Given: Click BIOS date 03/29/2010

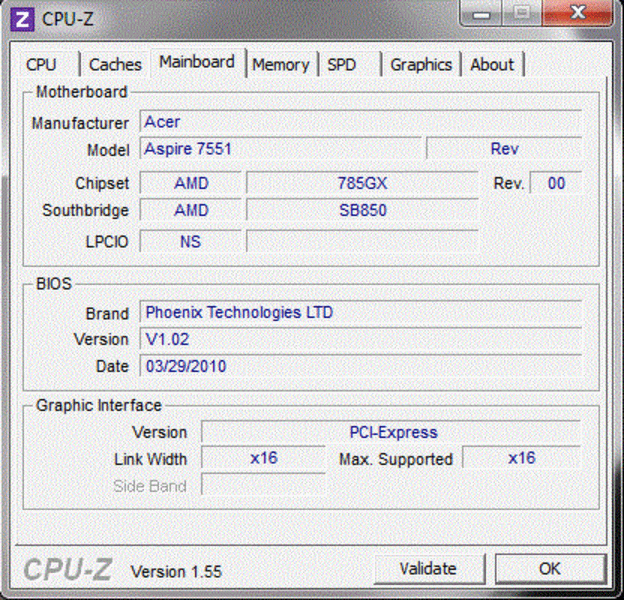Looking at the screenshot, I should coord(361,366).
